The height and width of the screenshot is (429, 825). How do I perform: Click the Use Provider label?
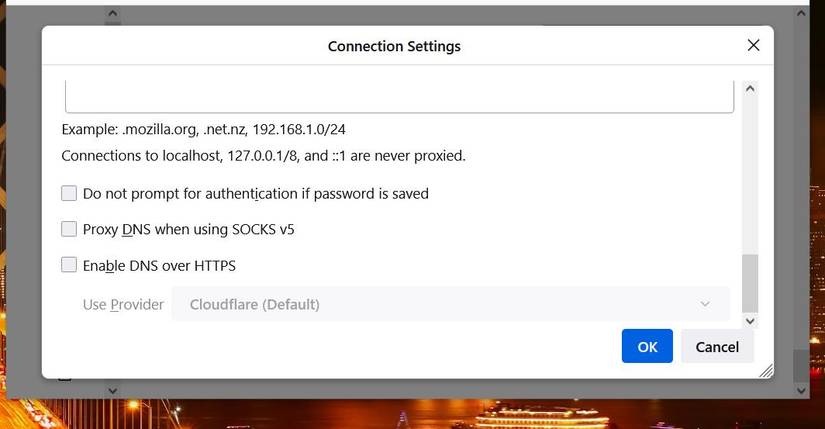pos(123,304)
